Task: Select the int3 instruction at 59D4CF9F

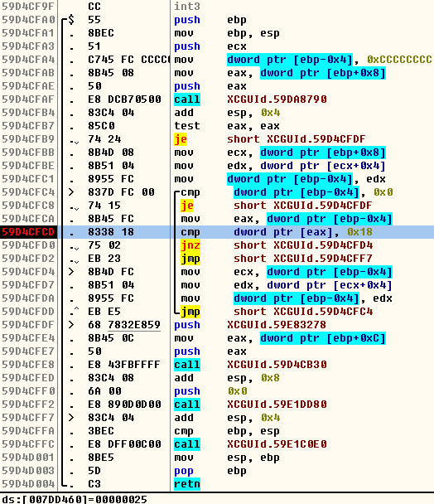Action: point(187,7)
